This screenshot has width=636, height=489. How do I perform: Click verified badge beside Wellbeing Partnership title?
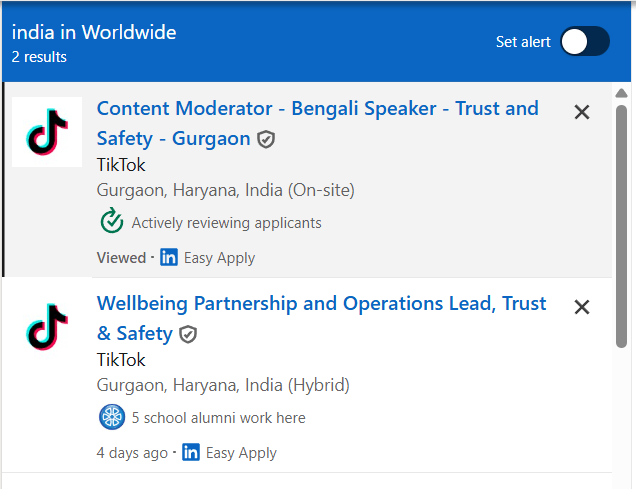tap(188, 335)
